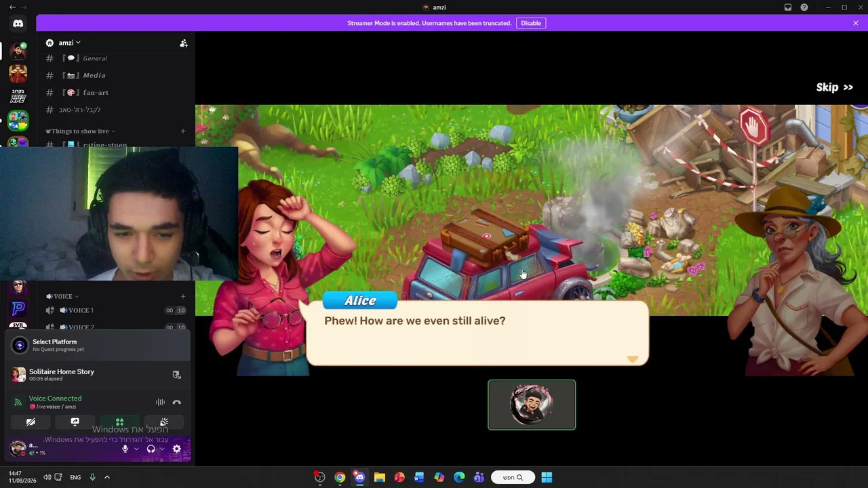Open the Windows Start menu
The image size is (868, 488).
[x=547, y=477]
